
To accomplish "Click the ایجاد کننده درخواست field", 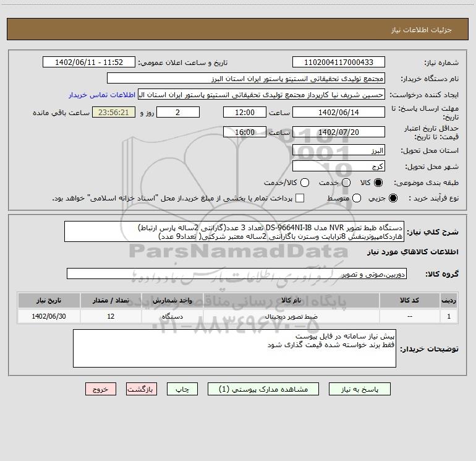I will (261, 95).
